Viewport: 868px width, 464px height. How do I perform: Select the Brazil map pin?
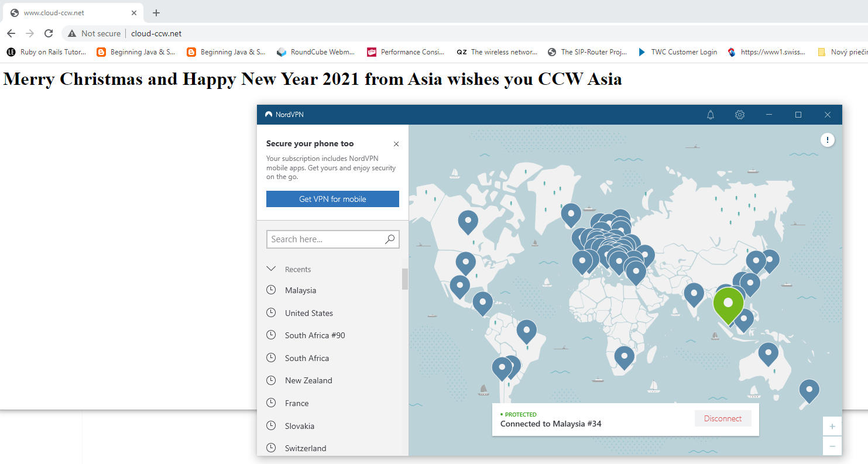(527, 332)
